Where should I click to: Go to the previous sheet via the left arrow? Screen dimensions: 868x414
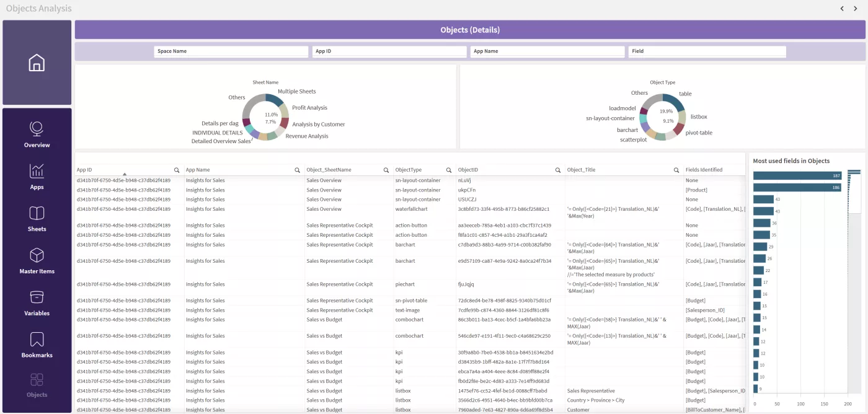tap(842, 8)
